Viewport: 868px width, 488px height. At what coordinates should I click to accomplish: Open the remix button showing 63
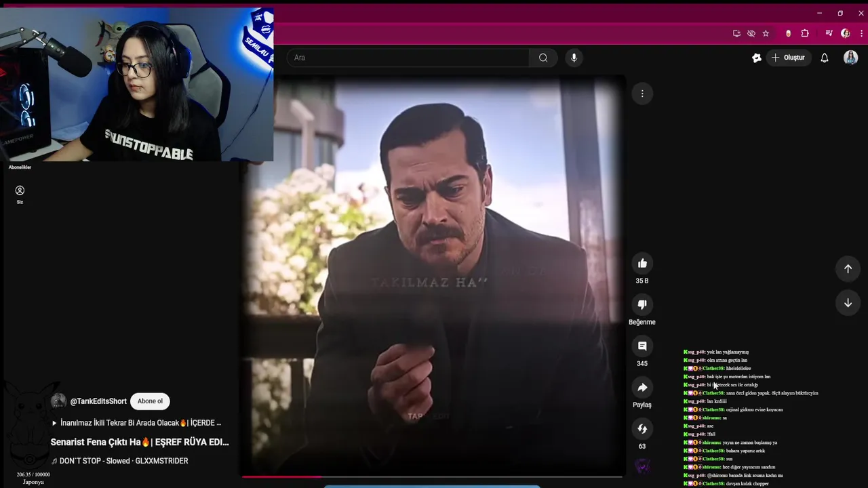click(x=642, y=428)
